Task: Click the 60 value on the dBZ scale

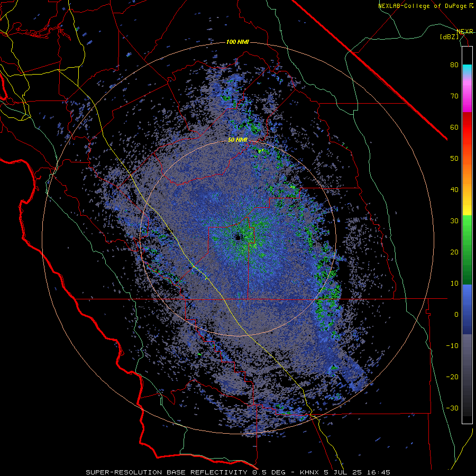Action: 454,127
